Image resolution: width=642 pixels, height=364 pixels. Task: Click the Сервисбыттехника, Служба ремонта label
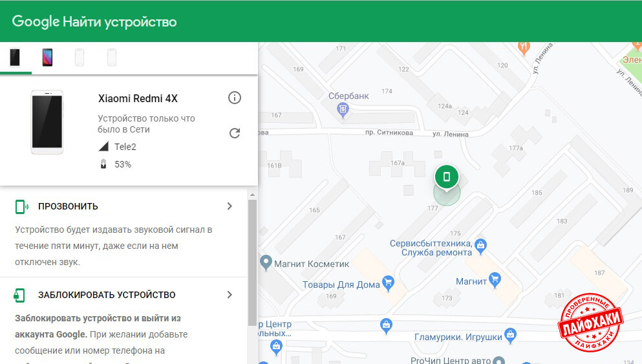pyautogui.click(x=431, y=248)
